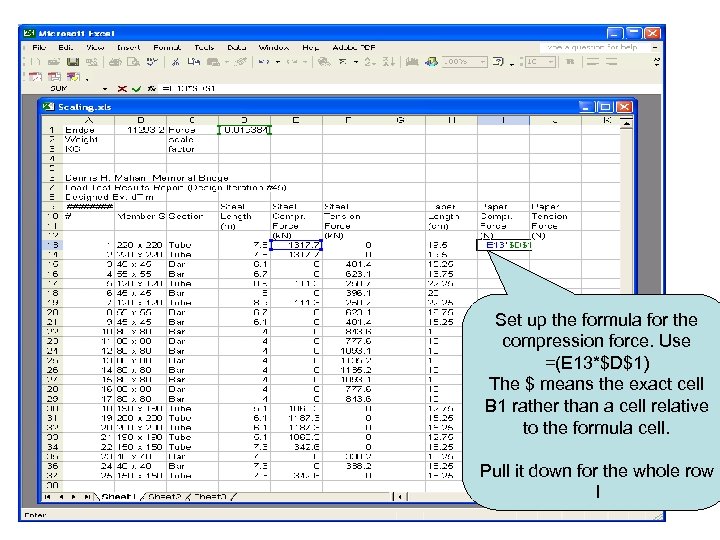Click the Bold formatting button
Viewport: 720px width, 540px height.
570,62
